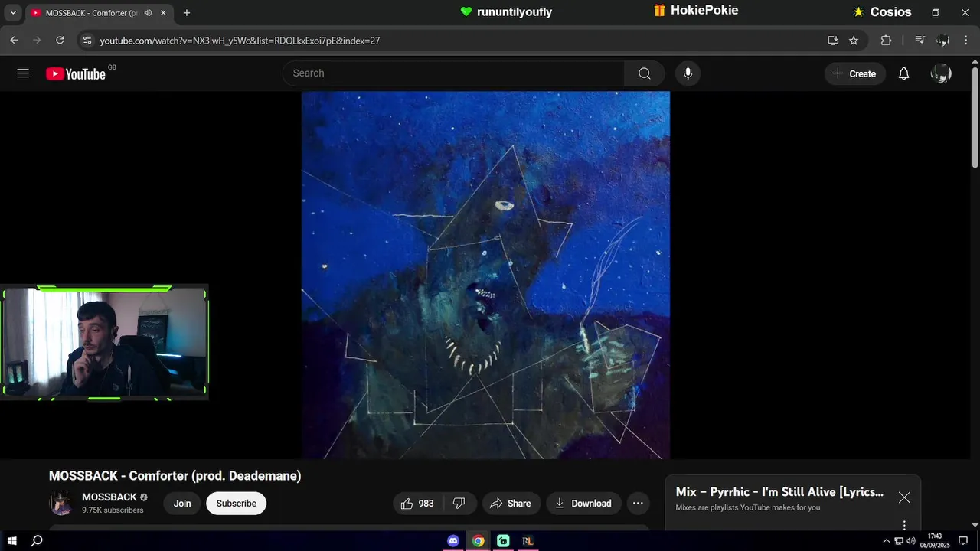
Task: Go back in browser history
Action: [x=14, y=41]
